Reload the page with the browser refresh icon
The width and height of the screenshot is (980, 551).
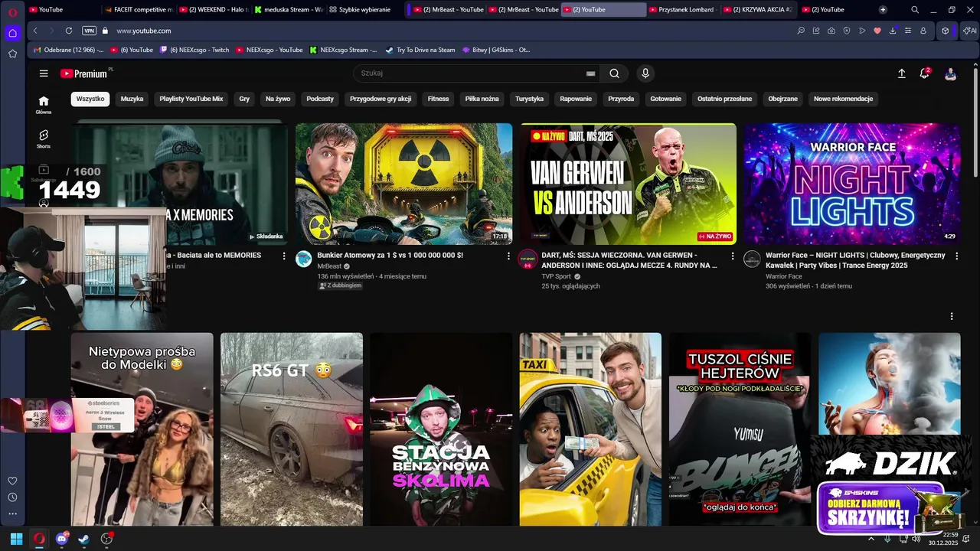[x=69, y=31]
